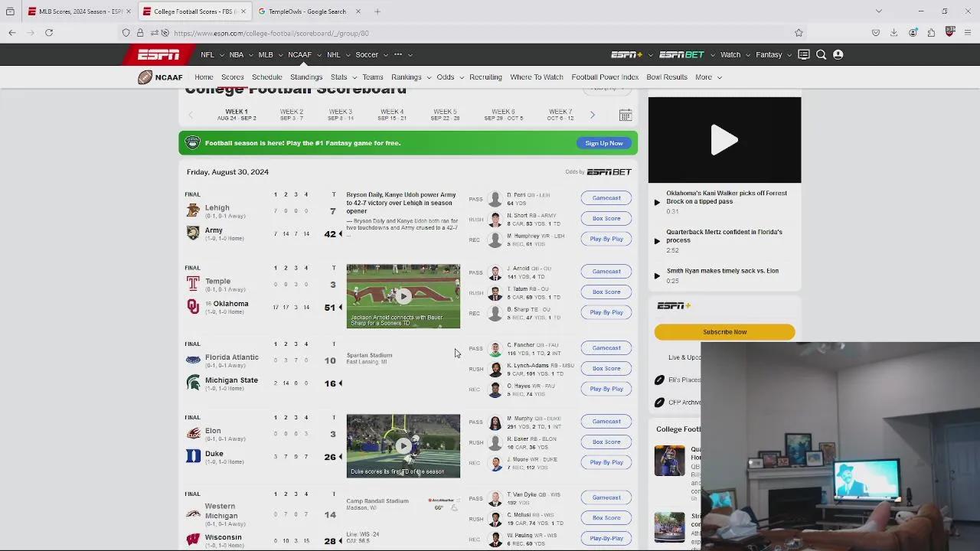Open the Florida Atlantic team link

(x=232, y=357)
